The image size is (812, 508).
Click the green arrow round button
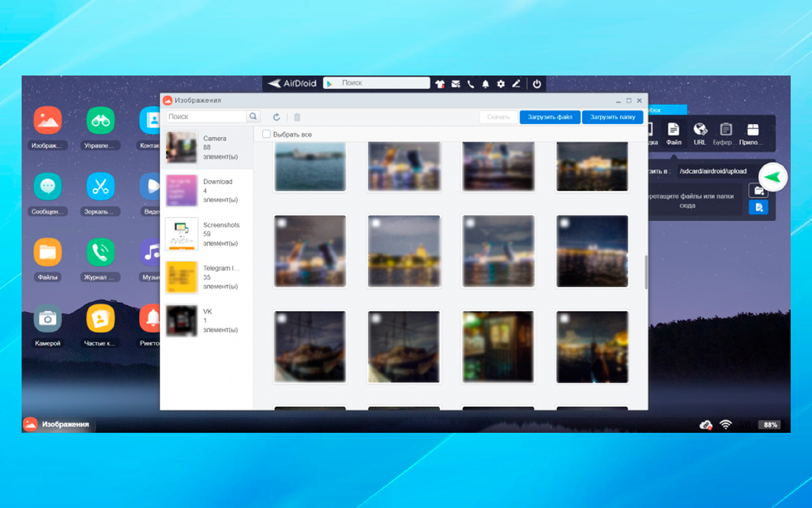(x=773, y=177)
